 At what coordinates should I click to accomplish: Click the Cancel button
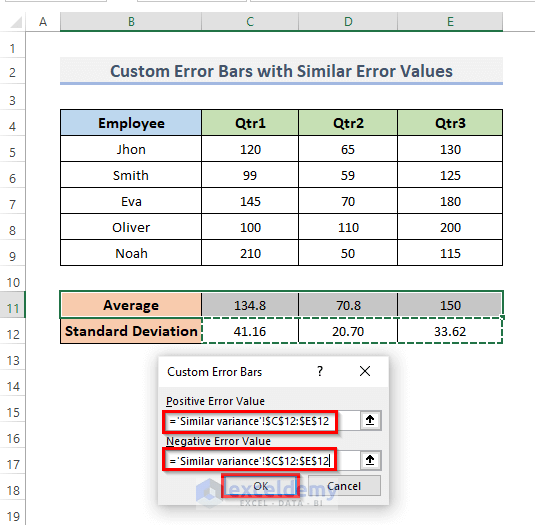click(x=344, y=486)
